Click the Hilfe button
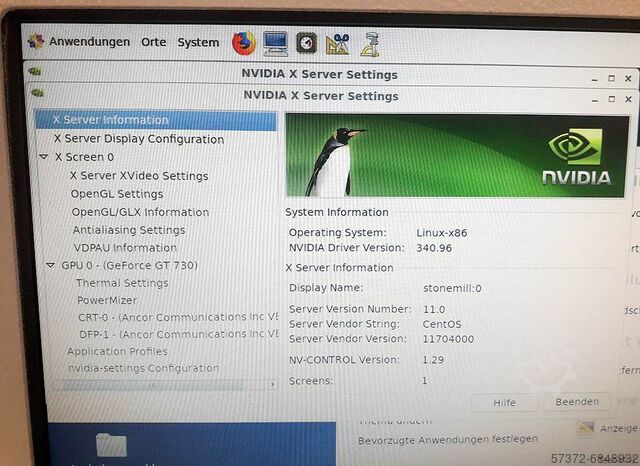 point(505,402)
